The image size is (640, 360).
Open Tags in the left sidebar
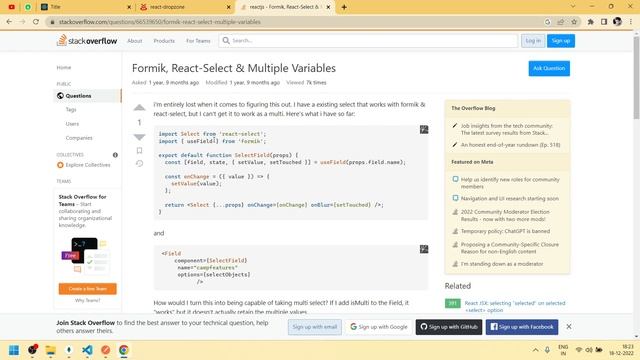pyautogui.click(x=71, y=110)
